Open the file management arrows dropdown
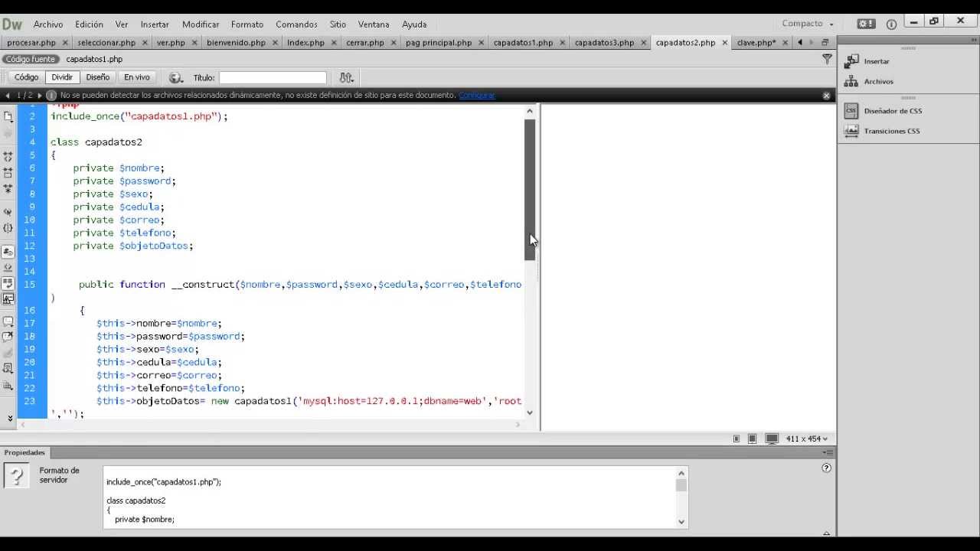Viewport: 980px width, 551px height. tap(346, 77)
